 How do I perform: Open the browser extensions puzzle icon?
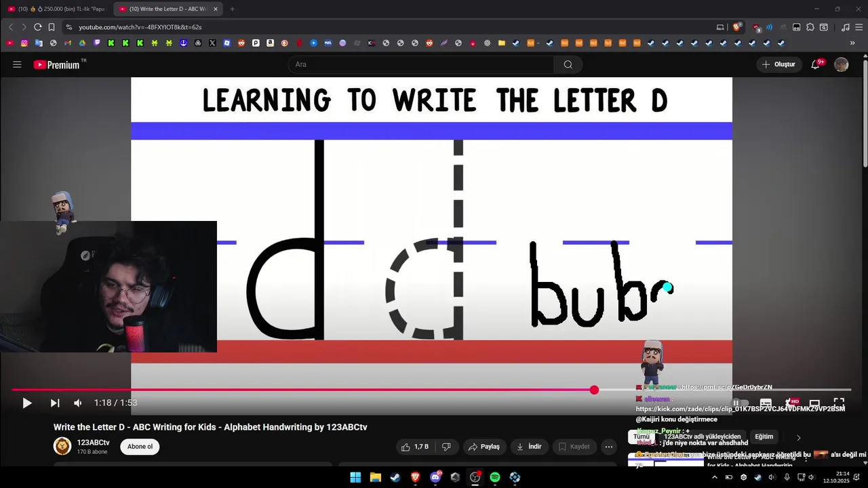pos(810,27)
